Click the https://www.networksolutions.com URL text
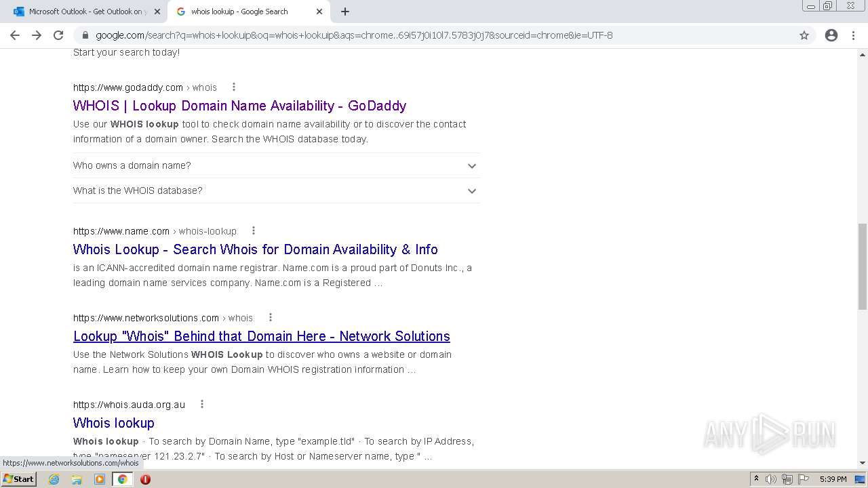The width and height of the screenshot is (868, 488). point(146,318)
